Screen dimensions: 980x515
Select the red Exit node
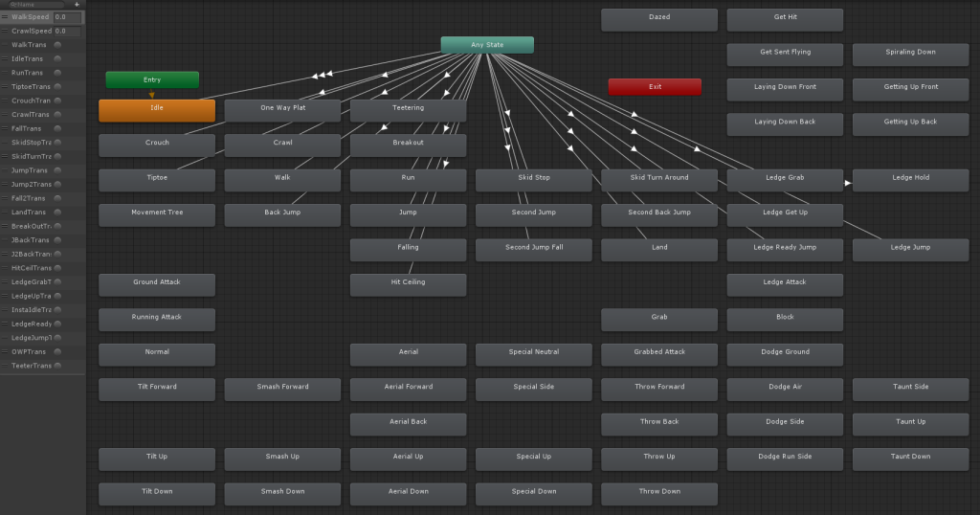(655, 87)
